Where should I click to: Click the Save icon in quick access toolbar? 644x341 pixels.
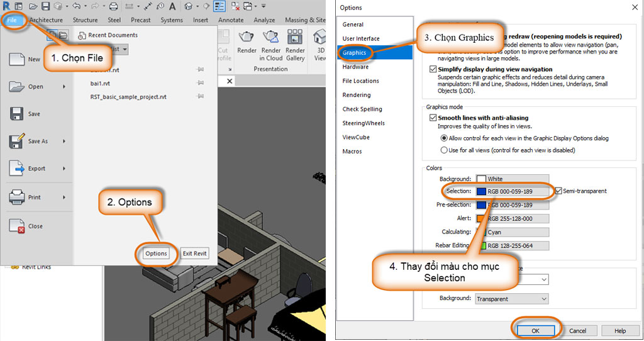click(45, 6)
